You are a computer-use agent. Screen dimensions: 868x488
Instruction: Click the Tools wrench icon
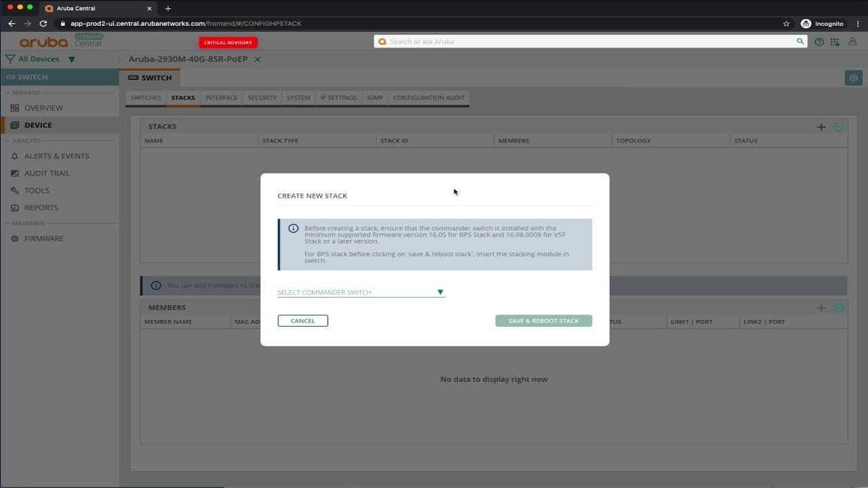(x=15, y=190)
